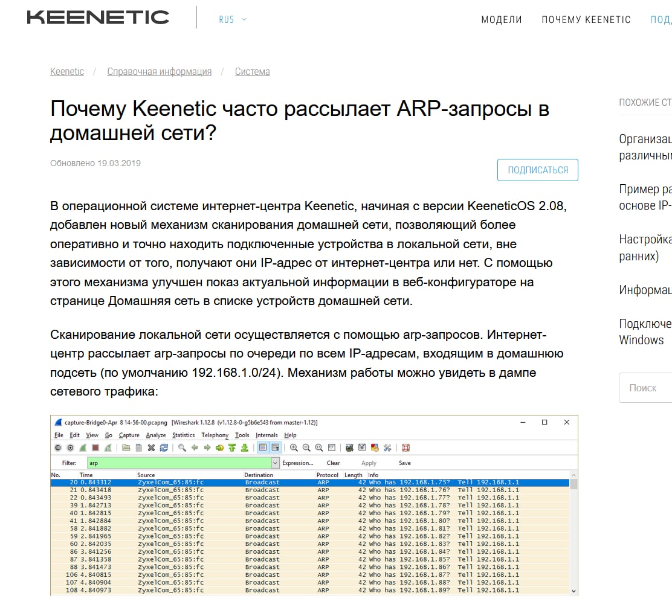Open the Wireshark Telephony menu
The width and height of the screenshot is (672, 616).
[215, 435]
